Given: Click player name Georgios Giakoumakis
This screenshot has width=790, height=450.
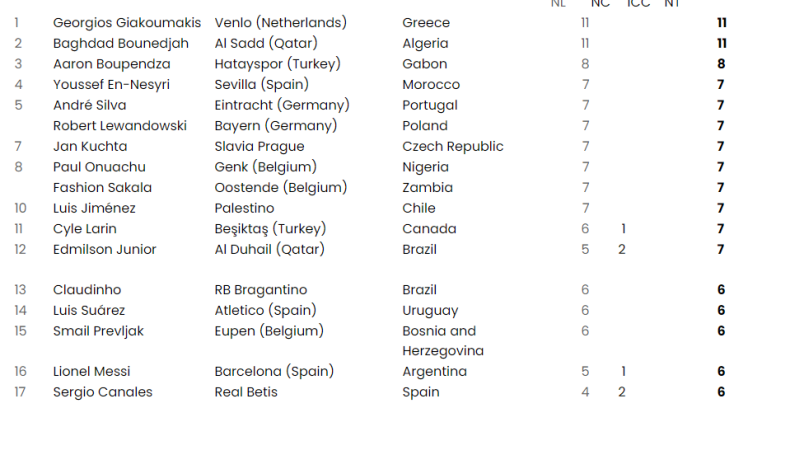Looking at the screenshot, I should point(127,23).
